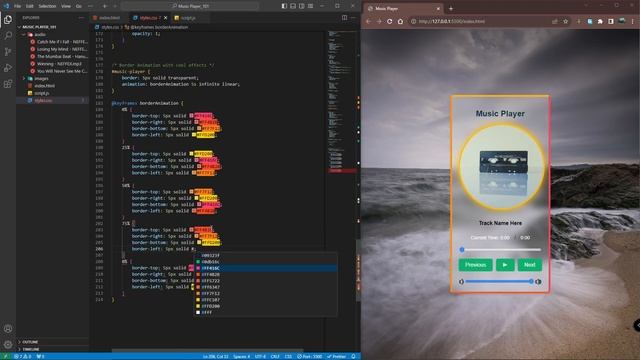
Task: Open Catch Me If I Fall audio file
Action: (62, 42)
